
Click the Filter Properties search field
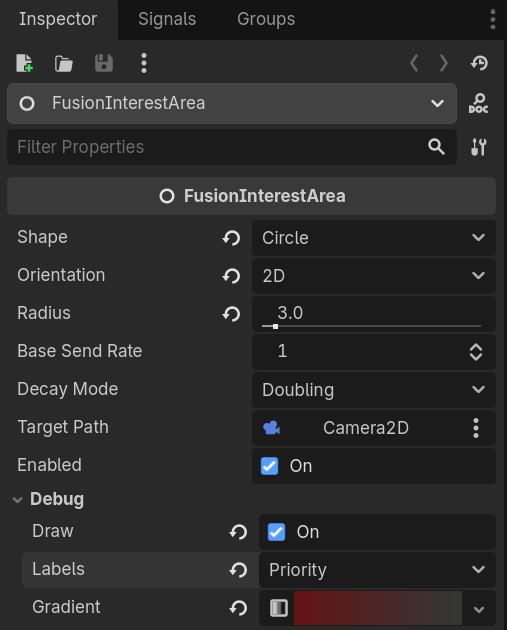tap(232, 147)
